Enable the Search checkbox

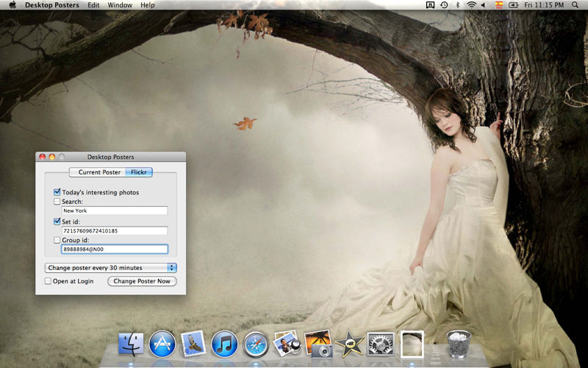57,202
